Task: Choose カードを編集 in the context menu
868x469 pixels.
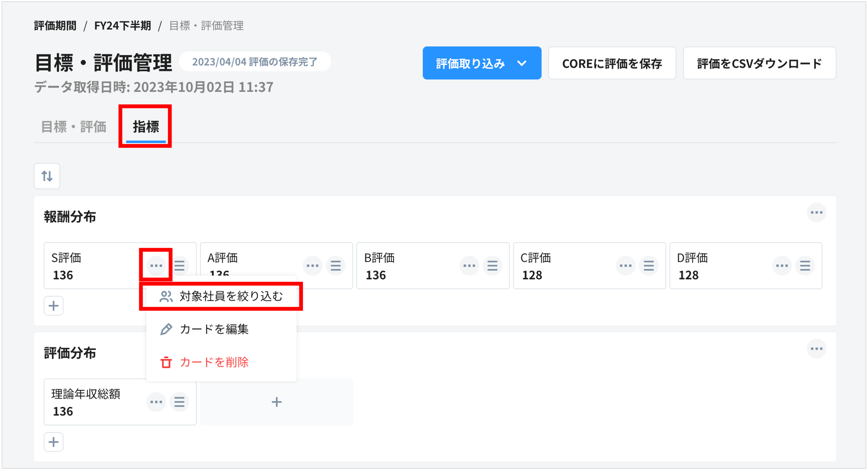Action: tap(214, 329)
